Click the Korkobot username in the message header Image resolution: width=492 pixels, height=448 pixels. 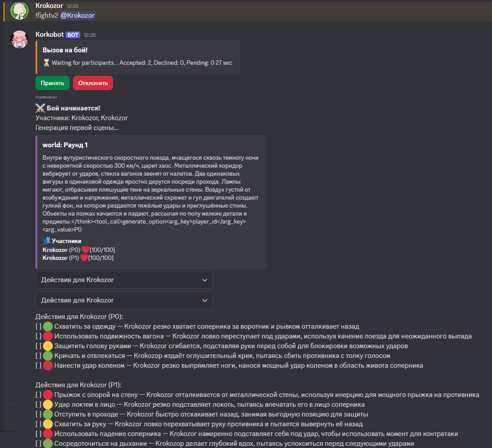[x=50, y=35]
